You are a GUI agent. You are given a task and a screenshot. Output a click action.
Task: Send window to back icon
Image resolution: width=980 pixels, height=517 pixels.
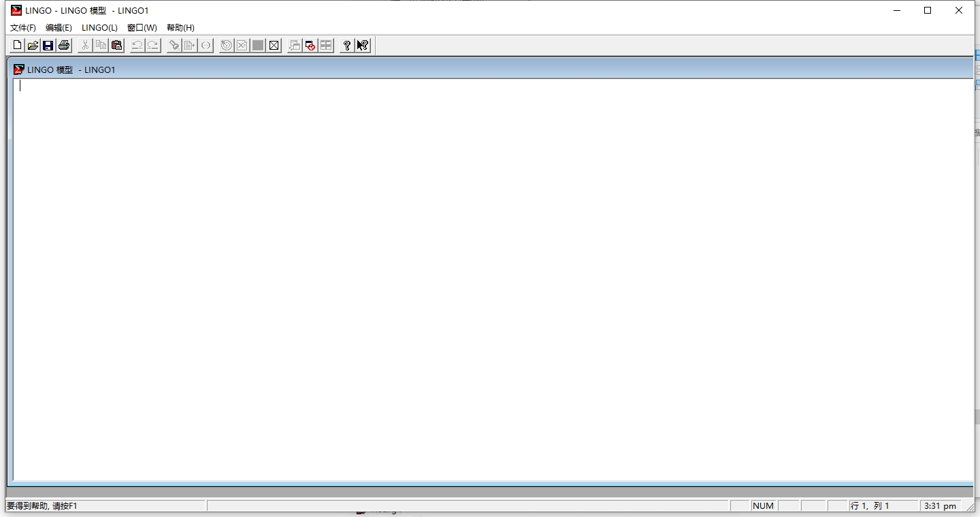pos(295,46)
